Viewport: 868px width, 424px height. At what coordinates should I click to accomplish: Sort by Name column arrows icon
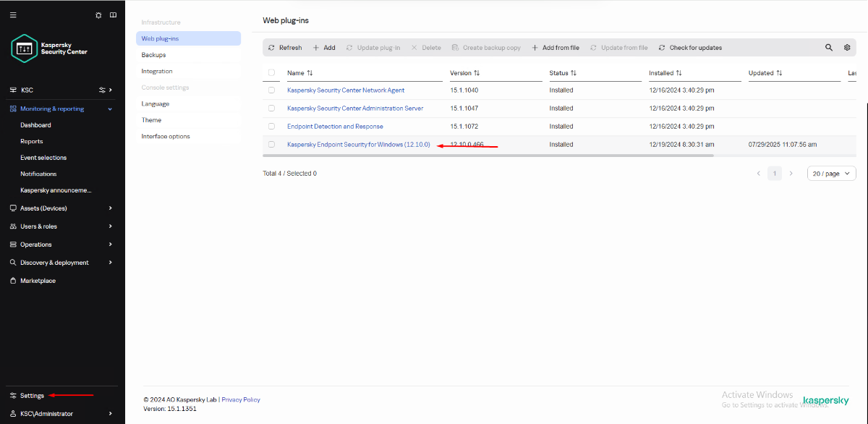(310, 73)
